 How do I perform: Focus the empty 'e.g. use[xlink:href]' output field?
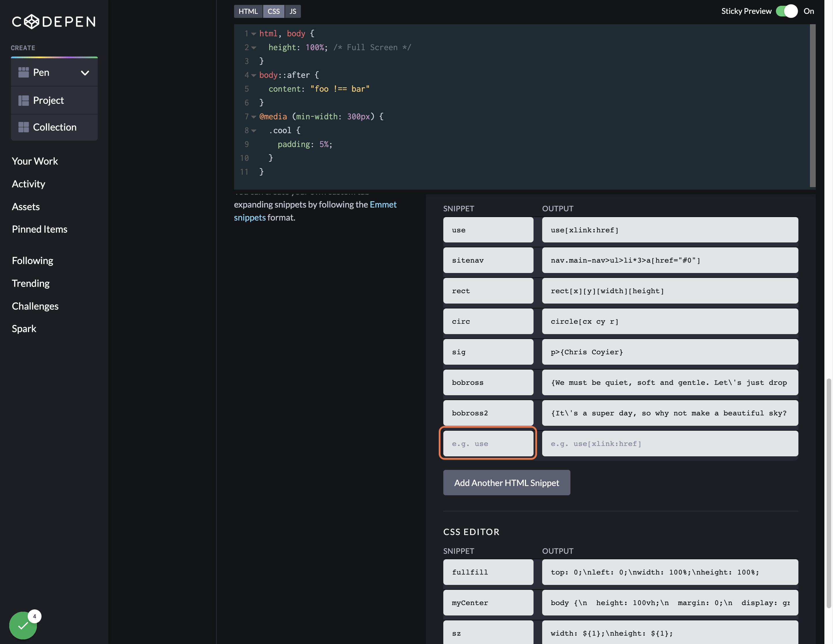(670, 443)
